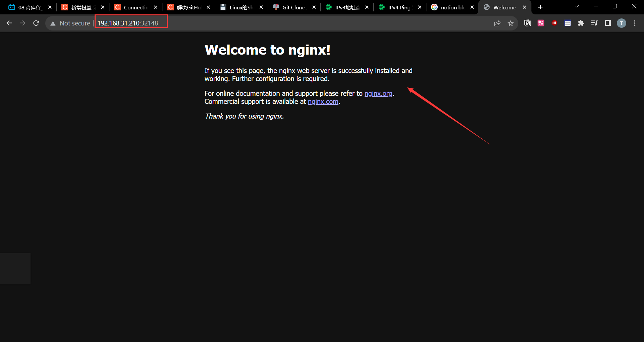Close the notion bl tab

click(472, 7)
